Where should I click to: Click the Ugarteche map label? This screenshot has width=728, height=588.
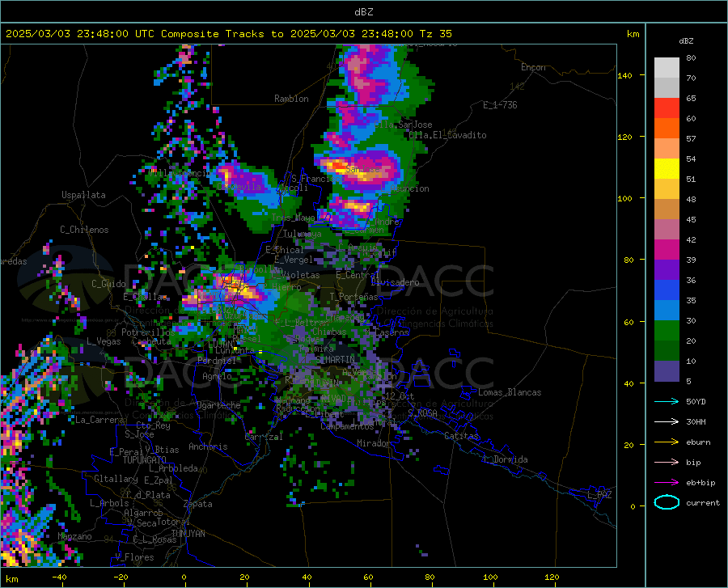[x=218, y=405]
